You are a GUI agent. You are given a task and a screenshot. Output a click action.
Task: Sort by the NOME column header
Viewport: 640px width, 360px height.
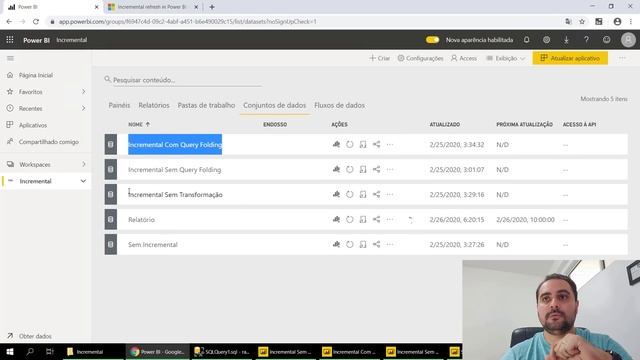(139, 124)
